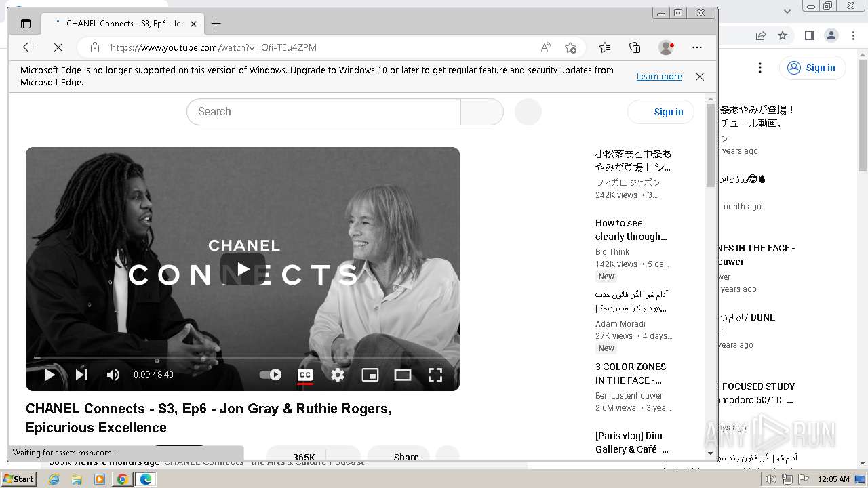The width and height of the screenshot is (868, 488).
Task: Click Sign in in the Chrome window
Action: coord(812,68)
